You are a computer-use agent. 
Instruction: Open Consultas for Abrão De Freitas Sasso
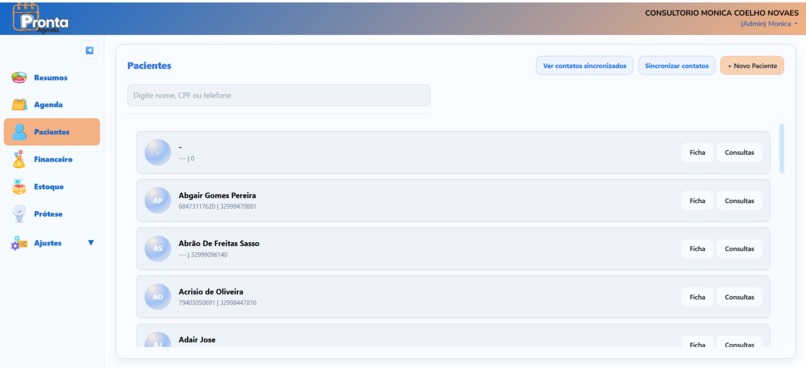coord(739,249)
